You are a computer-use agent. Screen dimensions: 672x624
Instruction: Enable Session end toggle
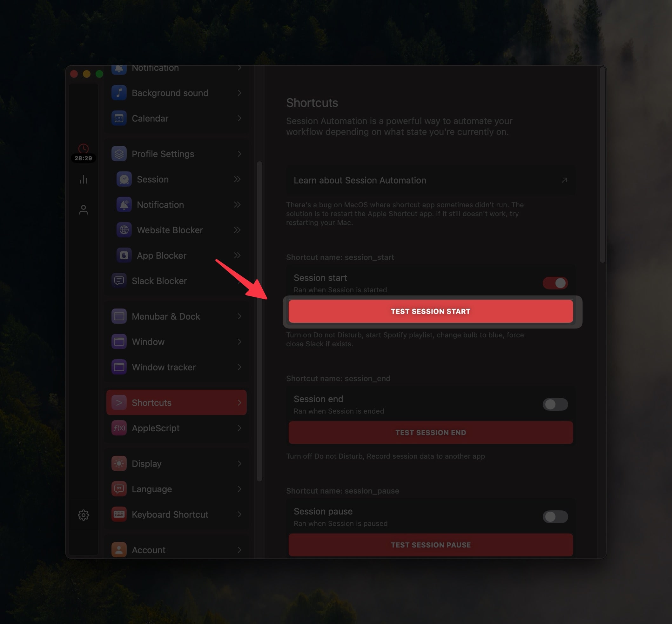pyautogui.click(x=555, y=403)
